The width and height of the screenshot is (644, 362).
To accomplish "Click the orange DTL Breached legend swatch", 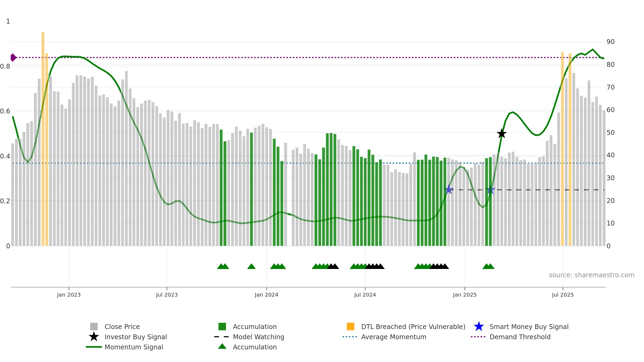I will click(350, 326).
